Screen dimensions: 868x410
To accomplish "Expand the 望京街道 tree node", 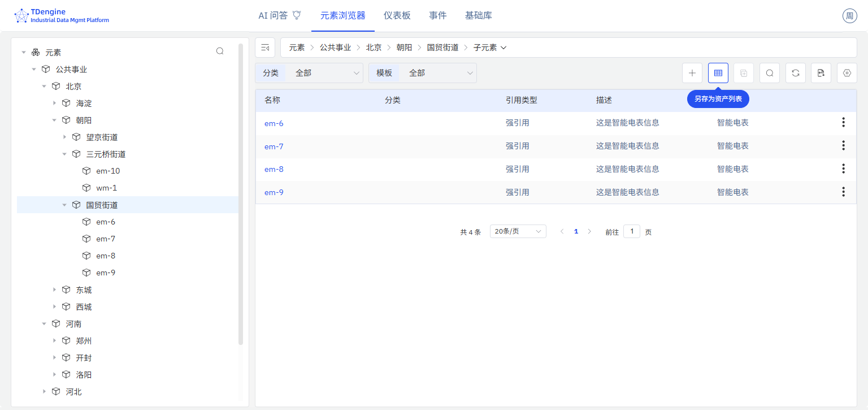I will click(64, 137).
